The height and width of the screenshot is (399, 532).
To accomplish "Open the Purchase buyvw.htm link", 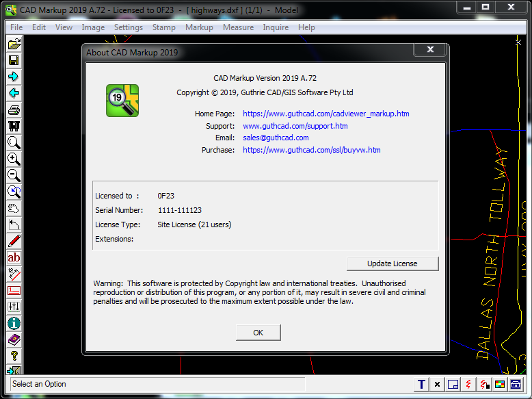I will tap(311, 150).
